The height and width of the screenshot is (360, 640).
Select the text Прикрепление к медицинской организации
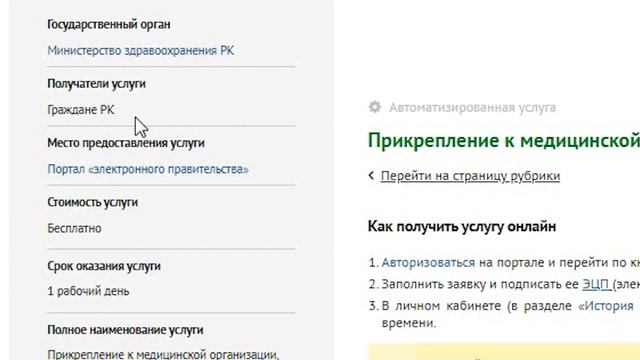tap(163, 354)
